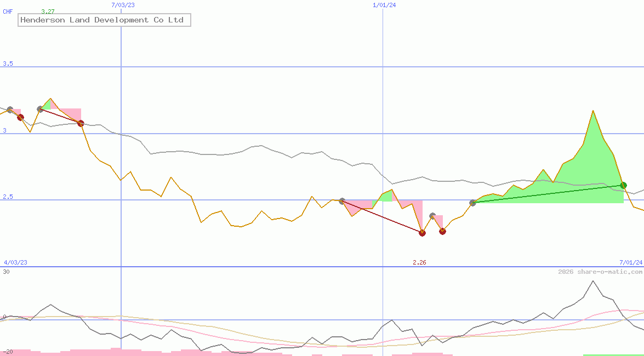Click the gray marker starting the long red trend line

coord(341,201)
